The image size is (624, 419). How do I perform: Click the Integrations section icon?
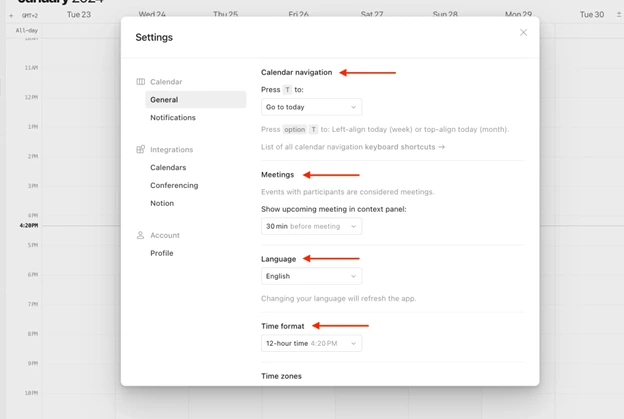tap(140, 150)
